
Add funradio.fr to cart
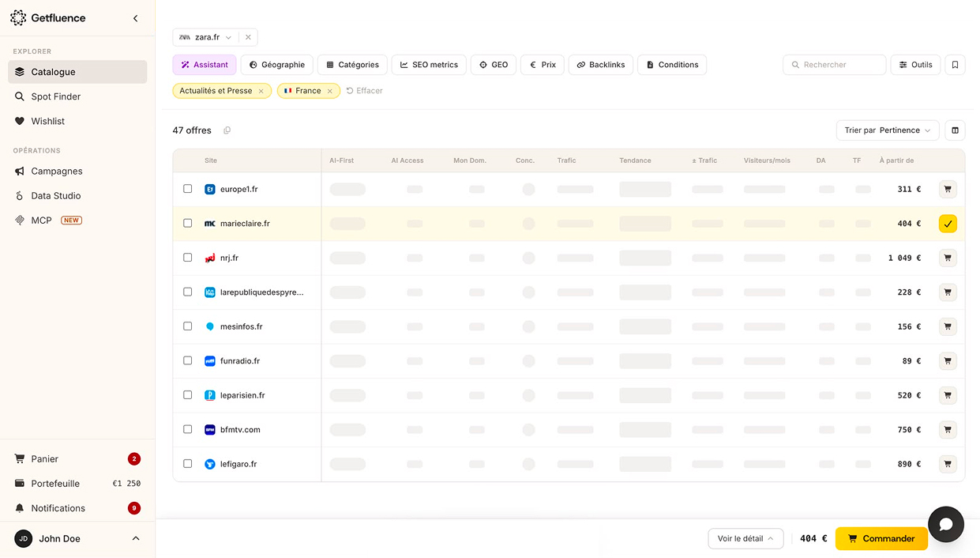[x=948, y=361]
